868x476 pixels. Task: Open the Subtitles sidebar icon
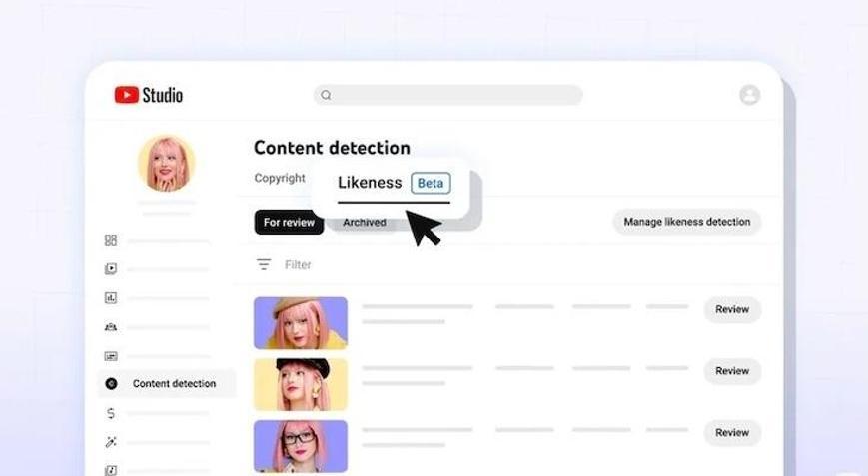[x=111, y=356]
